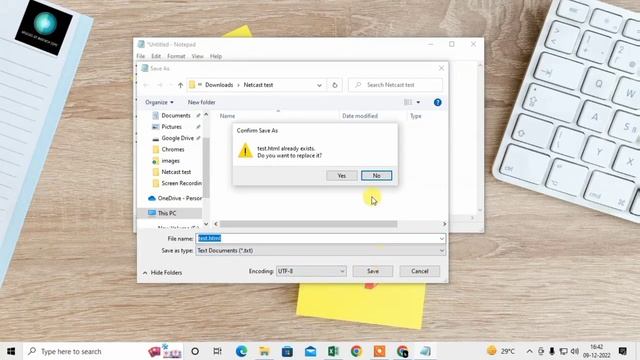This screenshot has width=640, height=360.
Task: Sort by the Name column header
Action: 227,116
